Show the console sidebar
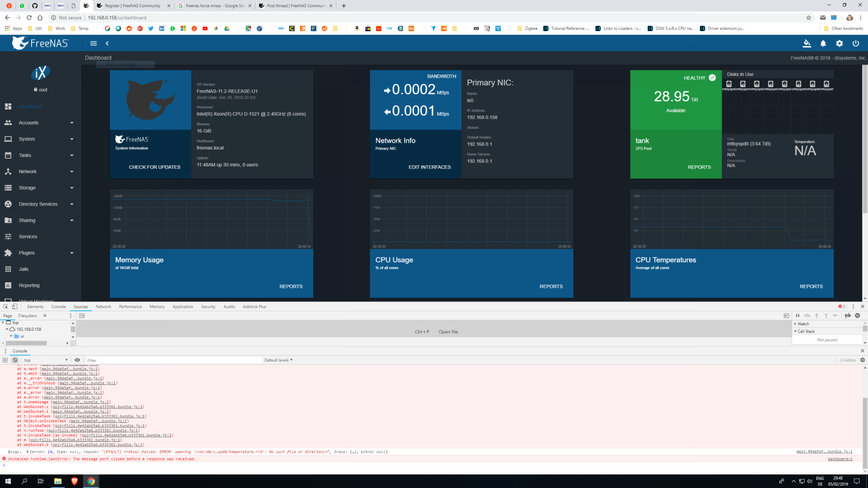The image size is (868, 488). coord(5,361)
